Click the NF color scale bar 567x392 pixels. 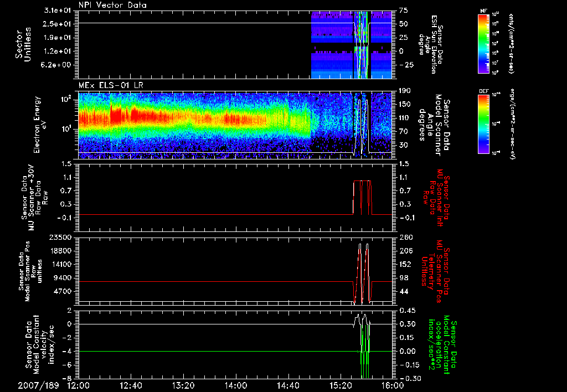(483, 43)
